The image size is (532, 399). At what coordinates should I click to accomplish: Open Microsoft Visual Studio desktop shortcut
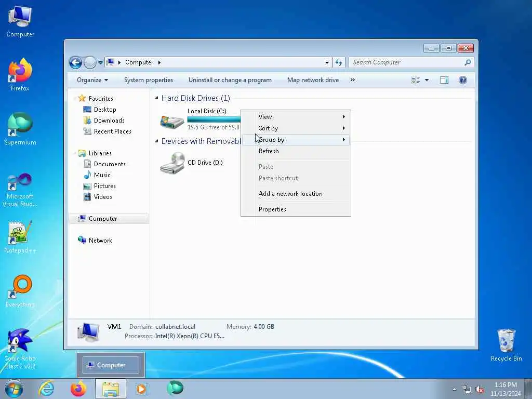point(20,190)
